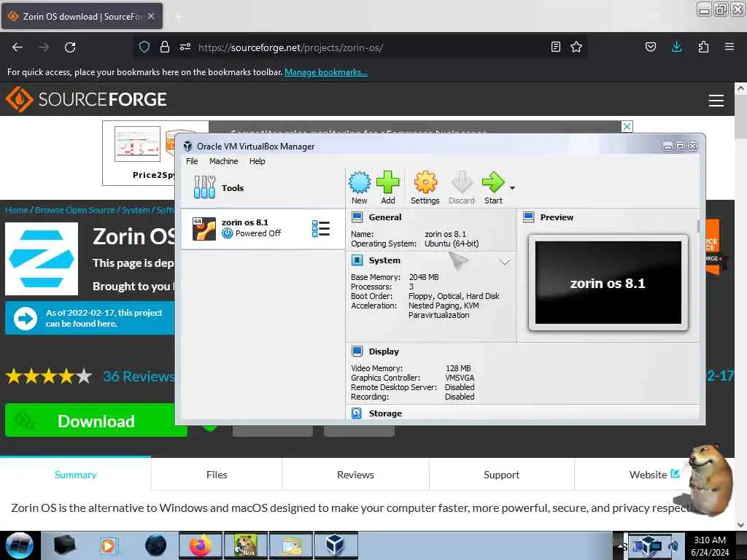Open a new Firefox tab
The height and width of the screenshot is (560, 747).
[x=178, y=17]
